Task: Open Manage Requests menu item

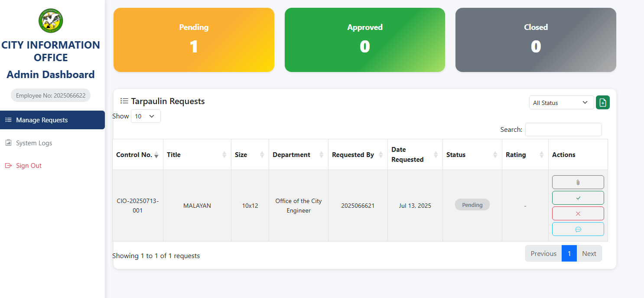Action: pos(52,120)
